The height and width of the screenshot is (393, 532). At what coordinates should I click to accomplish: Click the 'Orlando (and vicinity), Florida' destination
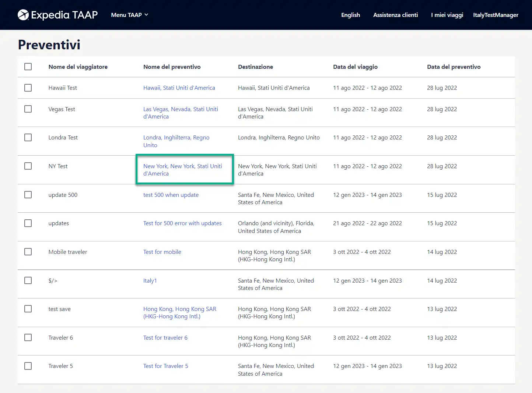(x=276, y=227)
